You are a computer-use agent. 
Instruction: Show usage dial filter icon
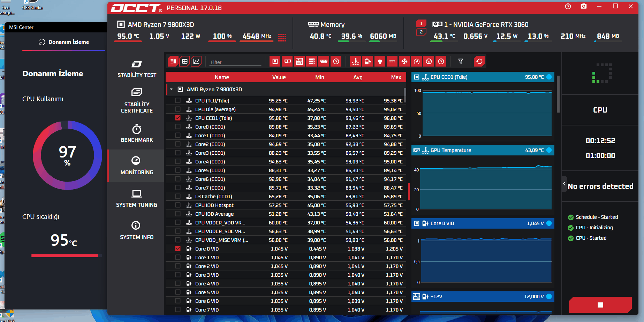click(429, 62)
